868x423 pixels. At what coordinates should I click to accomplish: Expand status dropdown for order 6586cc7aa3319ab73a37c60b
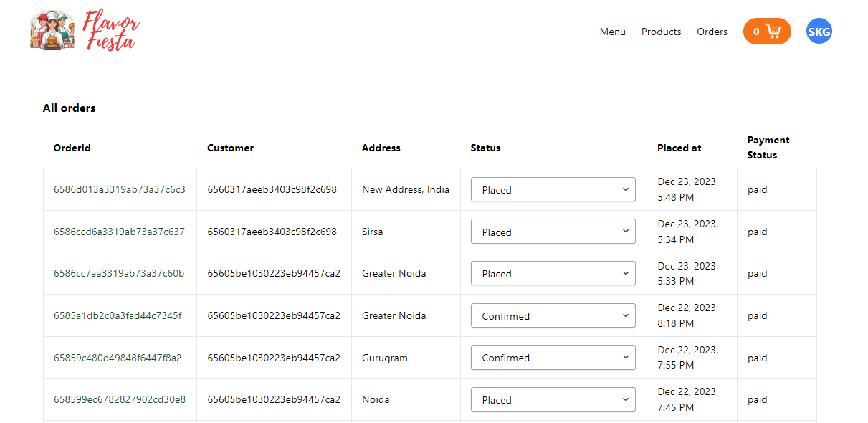553,274
